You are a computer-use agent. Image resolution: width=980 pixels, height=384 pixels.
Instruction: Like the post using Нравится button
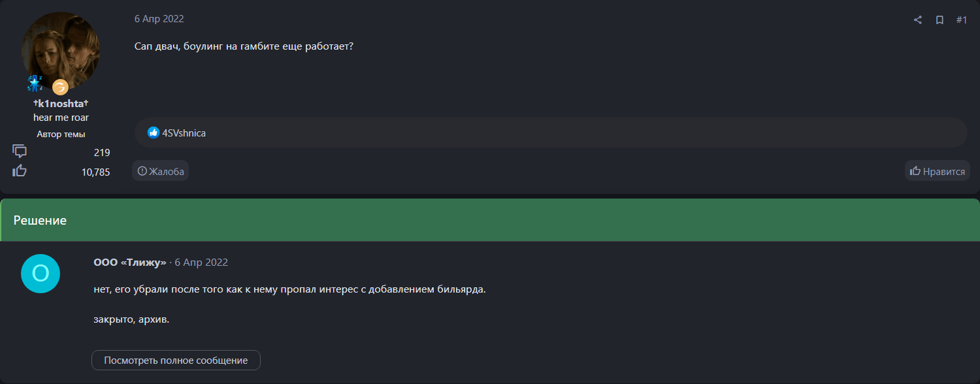pyautogui.click(x=938, y=171)
